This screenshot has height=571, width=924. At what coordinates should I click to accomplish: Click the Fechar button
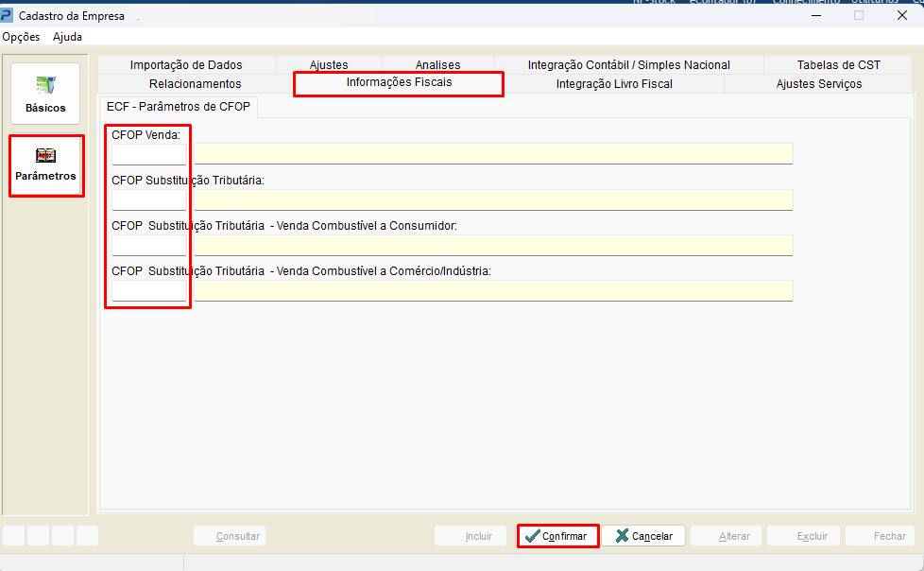881,536
